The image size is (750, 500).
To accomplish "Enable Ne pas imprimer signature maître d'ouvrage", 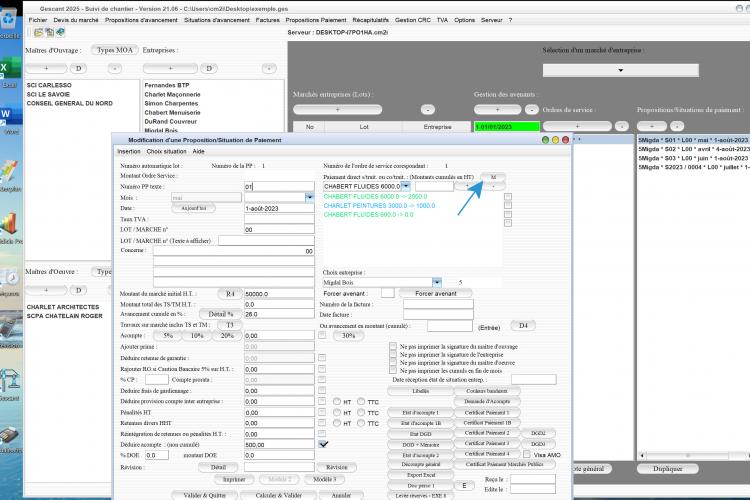I will 393,346.
